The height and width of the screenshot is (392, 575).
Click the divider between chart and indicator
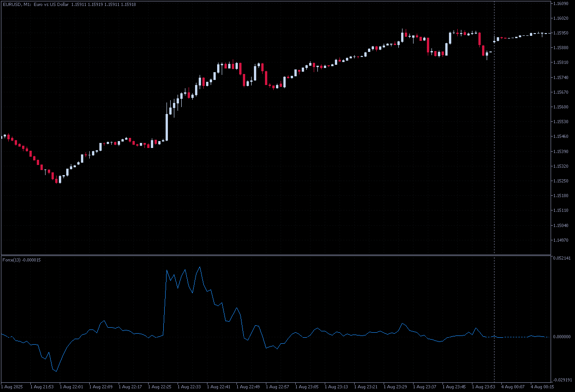(x=276, y=255)
